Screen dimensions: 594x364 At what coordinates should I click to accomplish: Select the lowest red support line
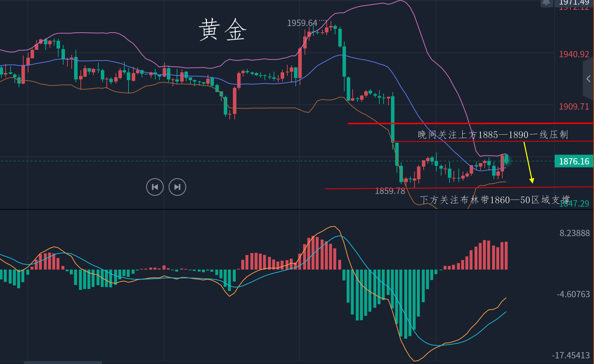coord(457,188)
